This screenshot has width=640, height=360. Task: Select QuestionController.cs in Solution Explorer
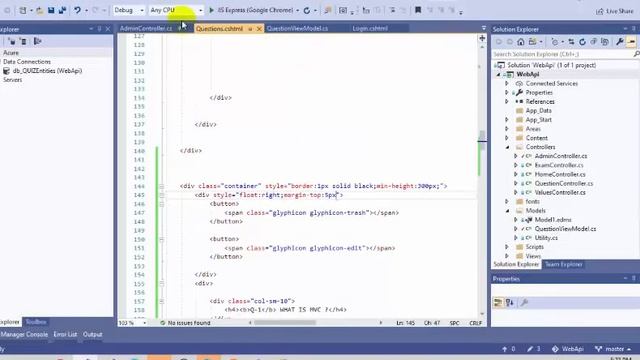click(564, 183)
